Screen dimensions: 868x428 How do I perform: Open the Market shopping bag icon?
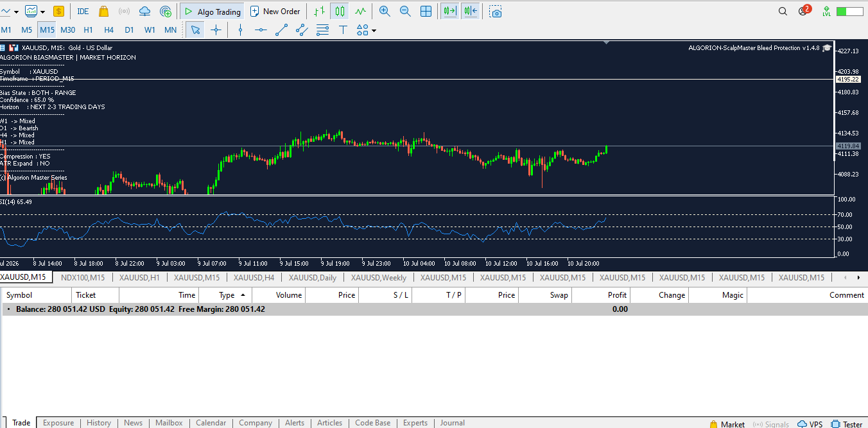click(x=103, y=11)
